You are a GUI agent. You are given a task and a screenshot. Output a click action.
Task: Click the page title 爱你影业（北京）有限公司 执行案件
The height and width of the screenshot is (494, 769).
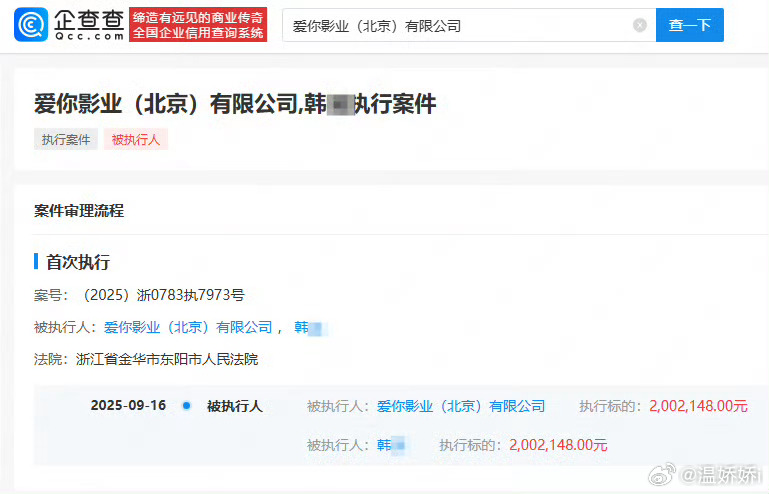[x=235, y=104]
